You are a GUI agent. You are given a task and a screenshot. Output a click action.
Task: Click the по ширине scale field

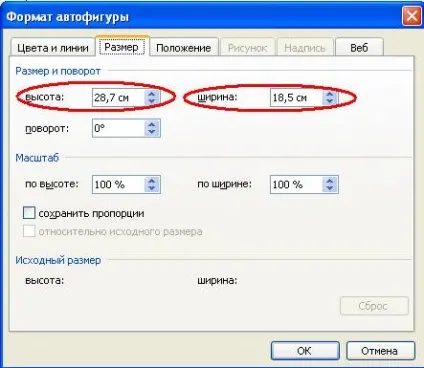click(297, 184)
